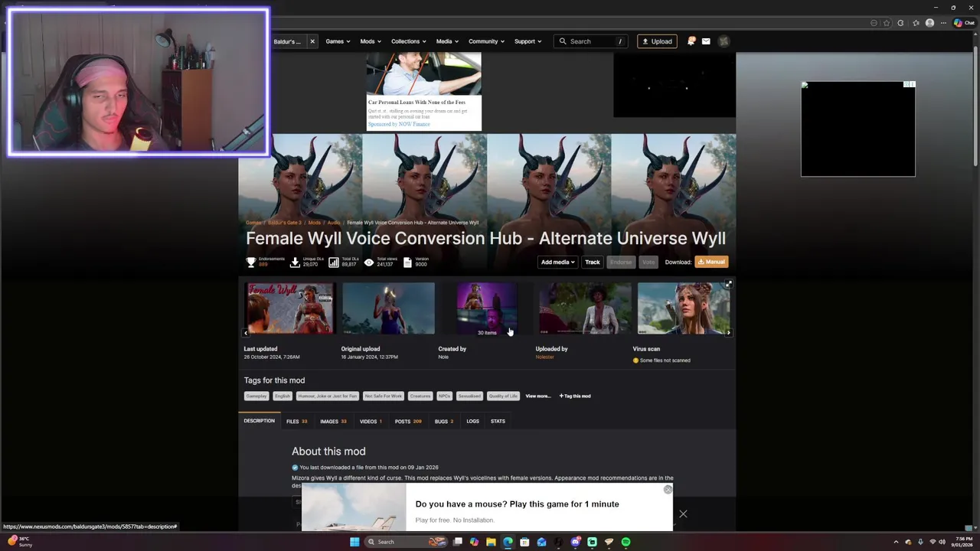
Task: Expand tags with View more
Action: 537,396
